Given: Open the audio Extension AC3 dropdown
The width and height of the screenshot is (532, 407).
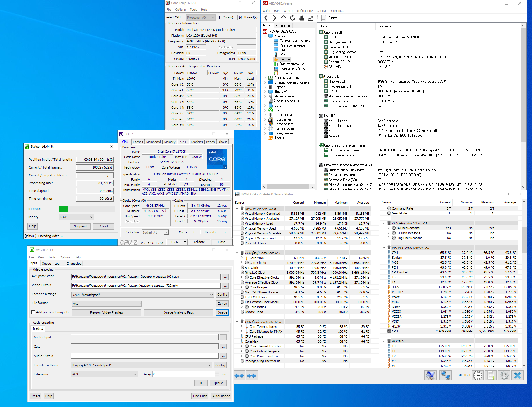Looking at the screenshot, I should coord(104,374).
